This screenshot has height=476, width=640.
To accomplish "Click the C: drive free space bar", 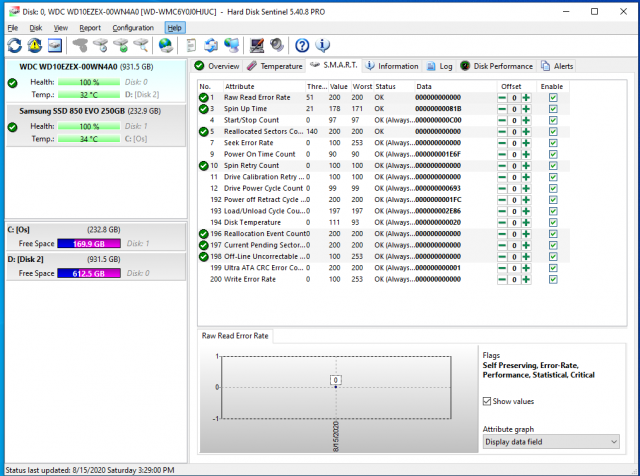I will [89, 243].
